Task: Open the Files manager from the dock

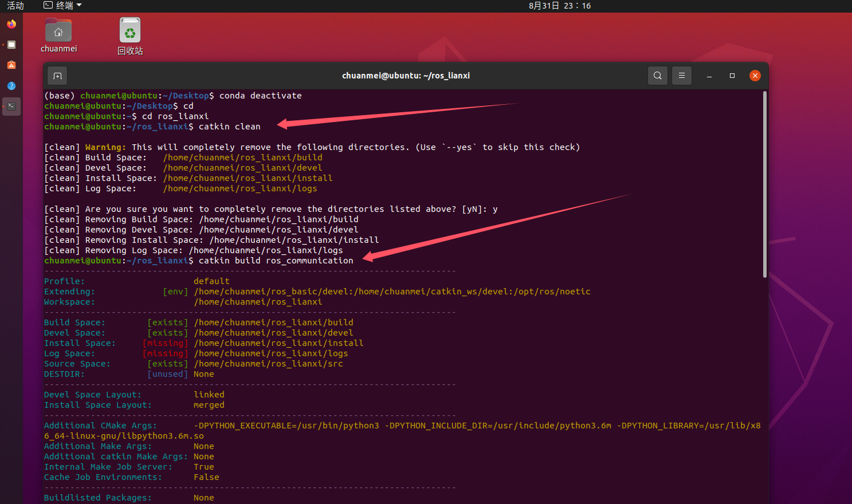Action: pyautogui.click(x=11, y=44)
